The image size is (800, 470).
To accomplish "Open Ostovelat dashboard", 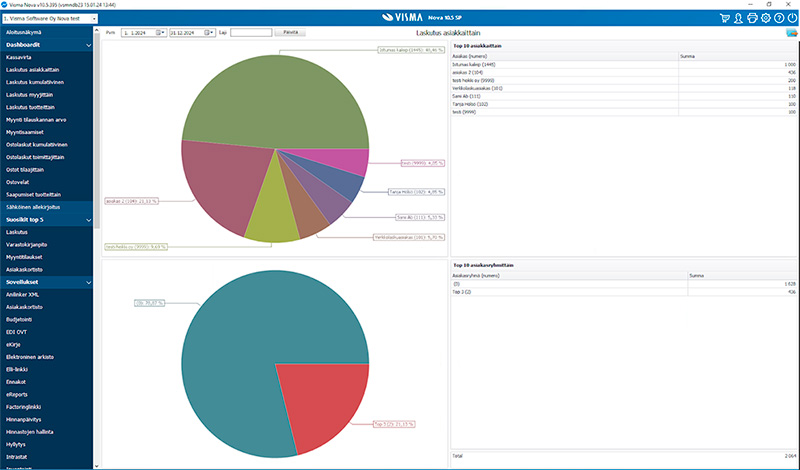I will click(x=17, y=182).
